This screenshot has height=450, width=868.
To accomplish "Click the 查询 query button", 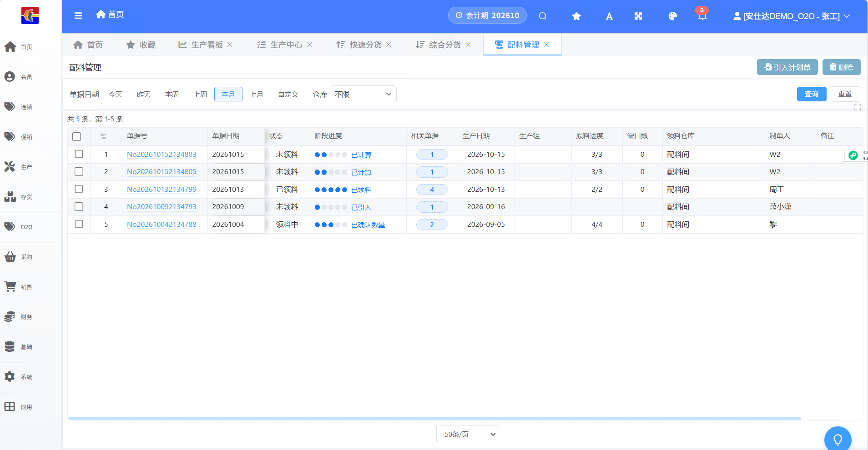I will coord(812,94).
